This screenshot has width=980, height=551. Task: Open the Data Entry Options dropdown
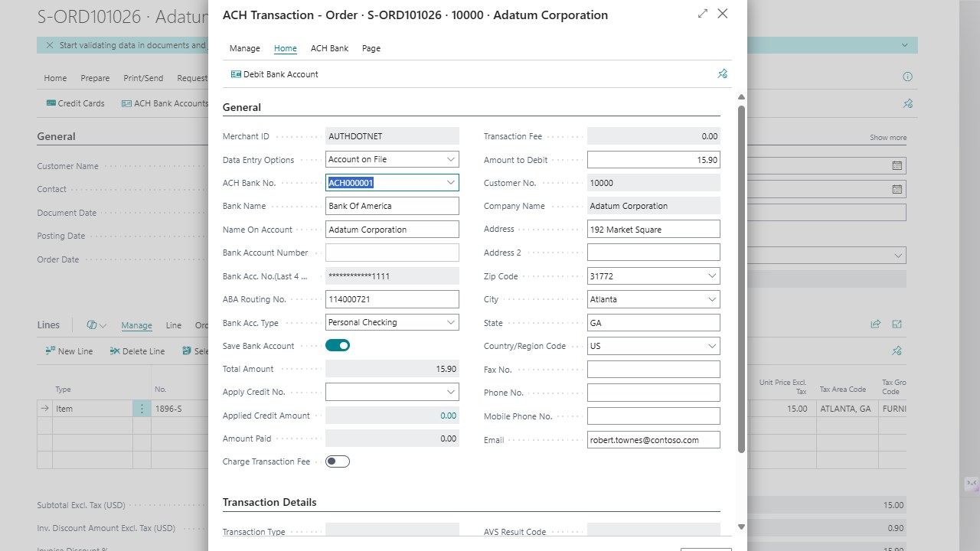pyautogui.click(x=451, y=159)
